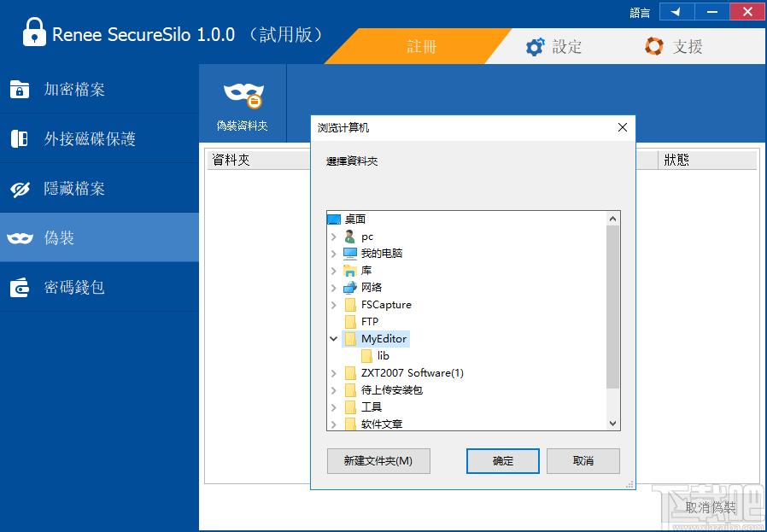Select 隱藏檔案 in the sidebar
Image resolution: width=767 pixels, height=532 pixels.
coord(99,188)
